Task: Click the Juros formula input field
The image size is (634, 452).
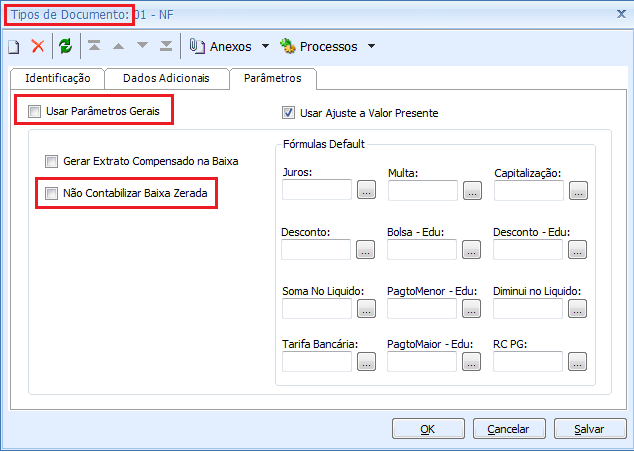Action: pyautogui.click(x=317, y=190)
